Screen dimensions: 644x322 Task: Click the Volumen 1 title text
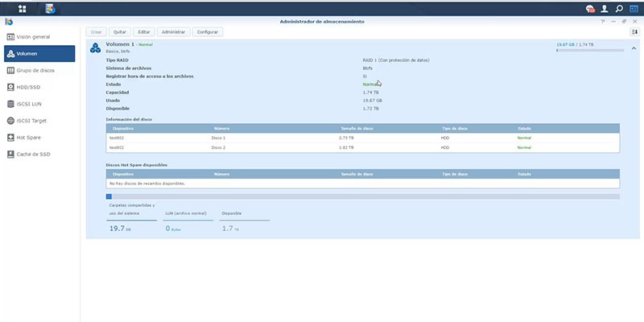coord(120,44)
